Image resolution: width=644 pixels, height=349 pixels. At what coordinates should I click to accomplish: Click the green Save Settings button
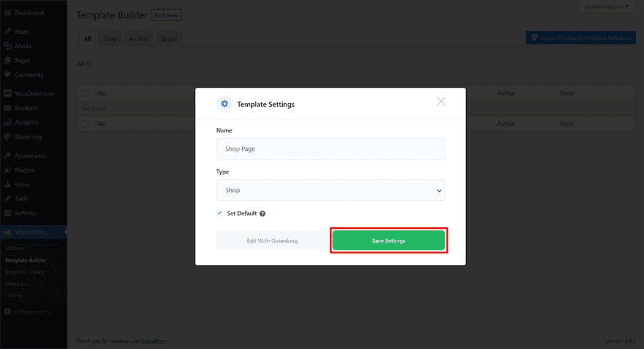[388, 240]
